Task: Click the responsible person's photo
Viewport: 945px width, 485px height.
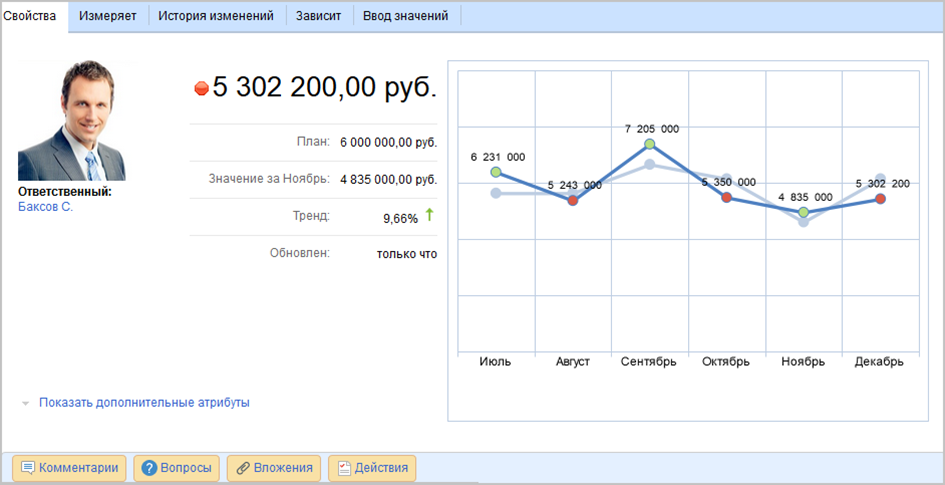Action: point(72,122)
